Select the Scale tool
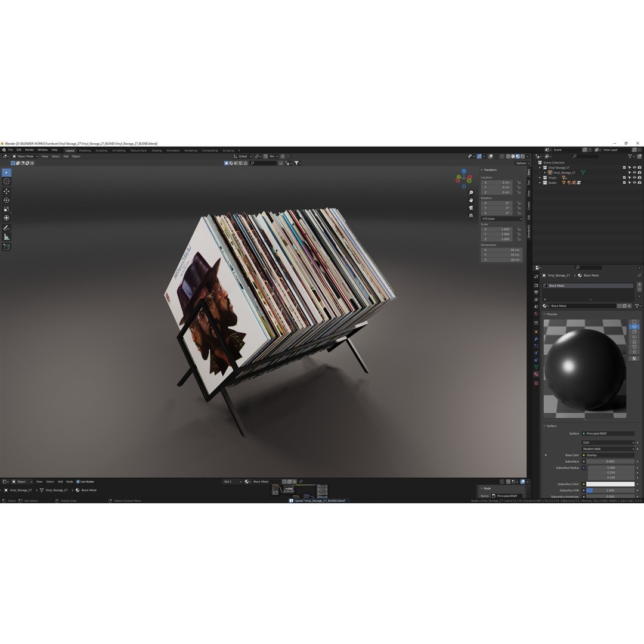This screenshot has width=644, height=644. (7, 209)
